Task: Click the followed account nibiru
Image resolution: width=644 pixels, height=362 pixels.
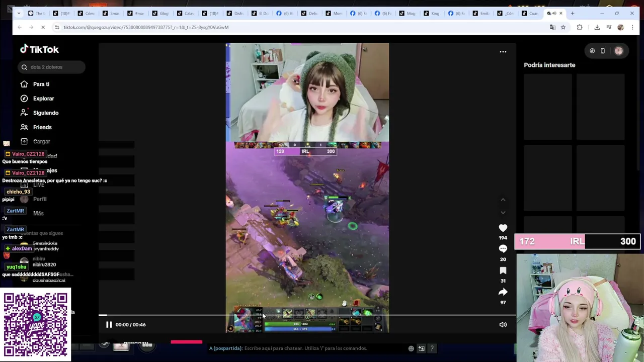Action: click(39, 259)
